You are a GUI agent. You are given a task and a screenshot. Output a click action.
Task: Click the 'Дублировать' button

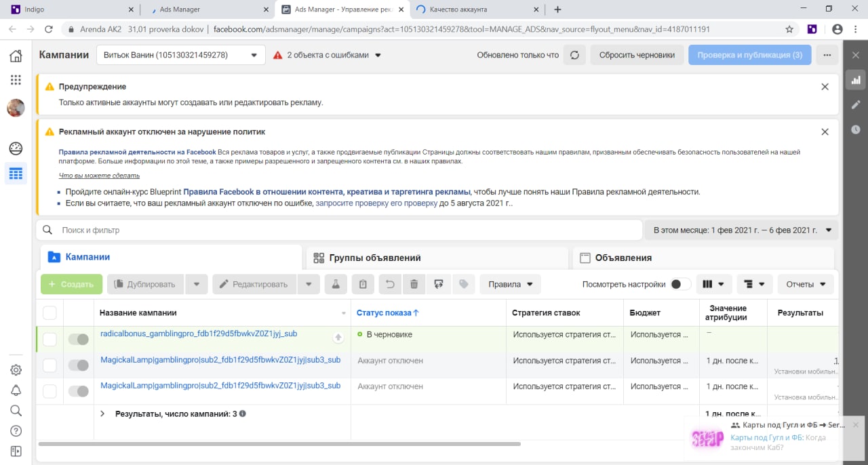click(x=146, y=284)
